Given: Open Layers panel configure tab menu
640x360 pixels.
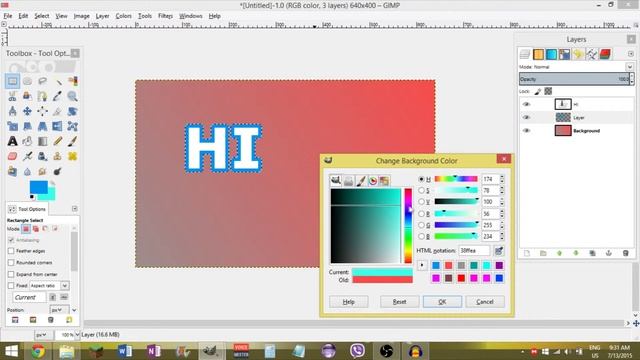Looking at the screenshot, I should point(631,54).
